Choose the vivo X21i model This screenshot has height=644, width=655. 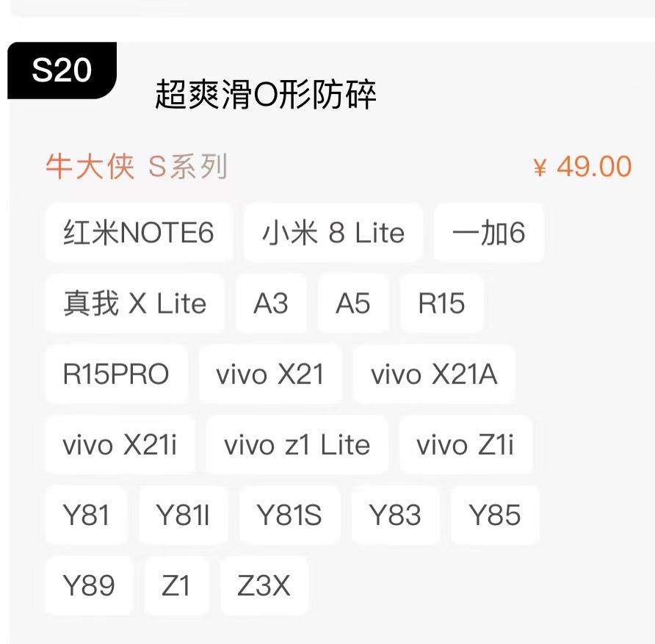pyautogui.click(x=120, y=445)
